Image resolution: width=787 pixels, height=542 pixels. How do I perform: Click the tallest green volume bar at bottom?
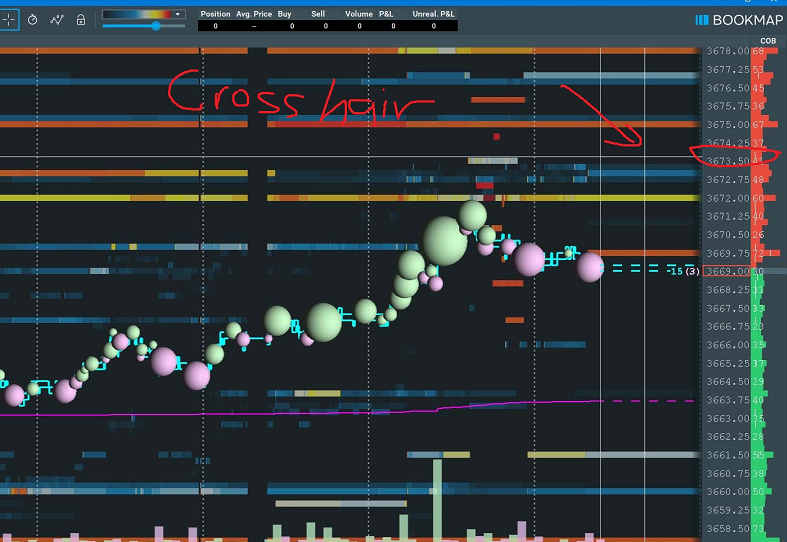437,500
